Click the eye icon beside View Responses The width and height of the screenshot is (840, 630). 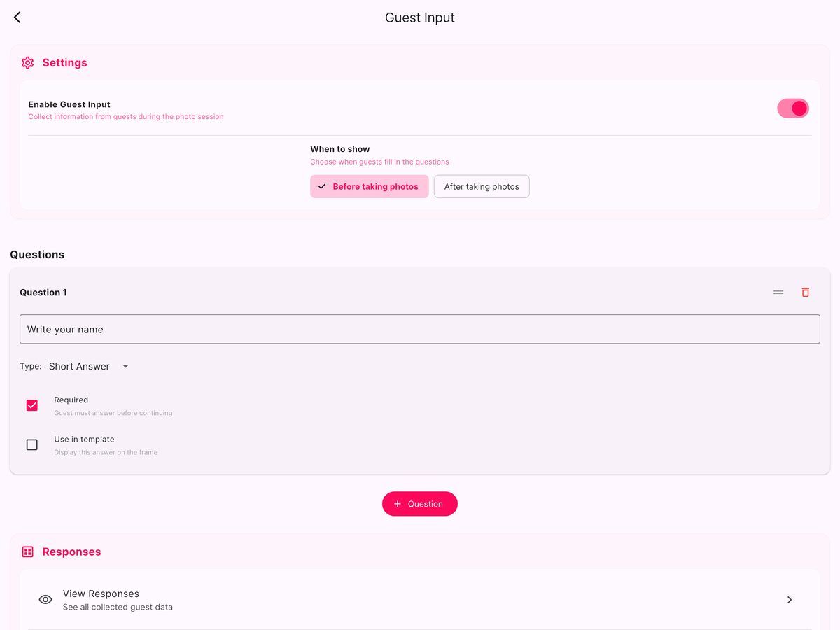[45, 600]
